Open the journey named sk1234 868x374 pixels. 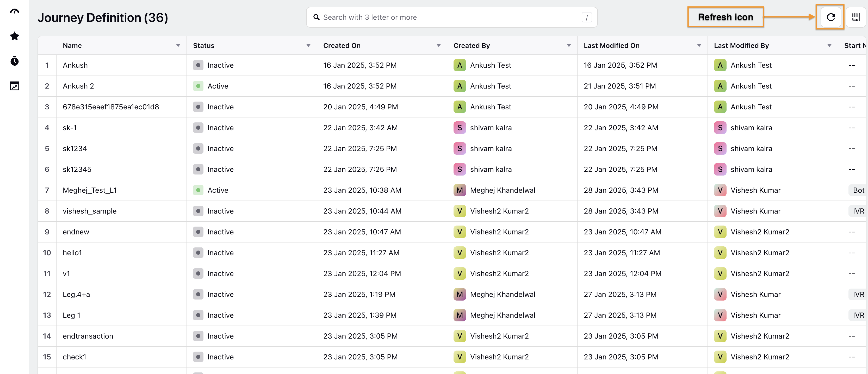(75, 149)
